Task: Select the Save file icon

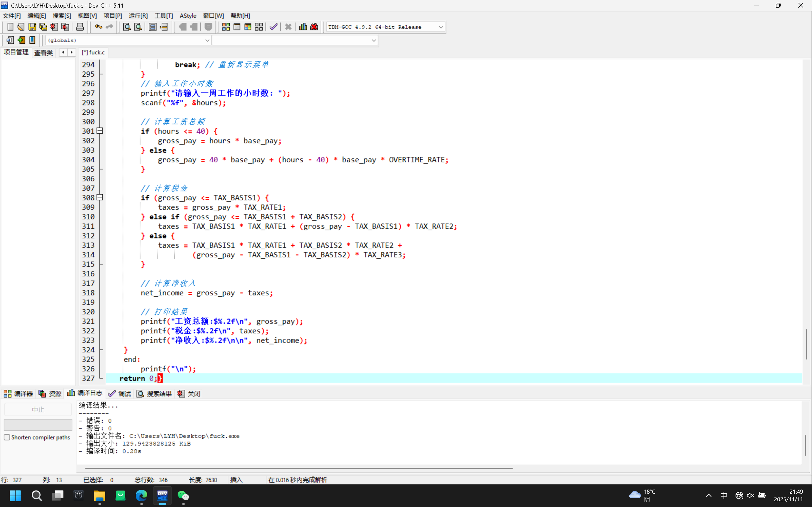Action: 32,27
